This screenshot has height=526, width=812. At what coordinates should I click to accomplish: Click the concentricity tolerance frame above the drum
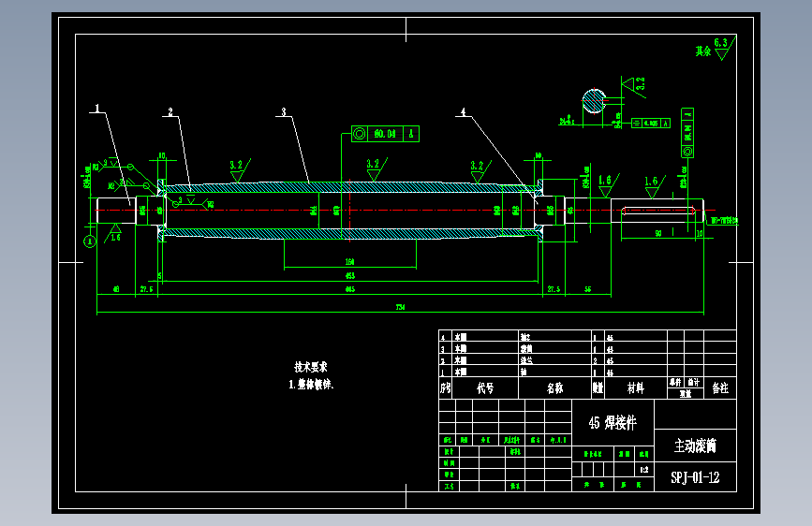pos(385,134)
